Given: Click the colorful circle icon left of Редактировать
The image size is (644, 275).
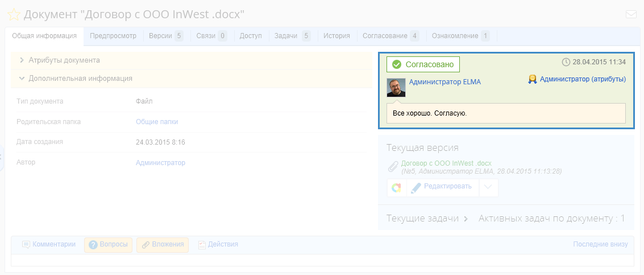Looking at the screenshot, I should tap(397, 188).
